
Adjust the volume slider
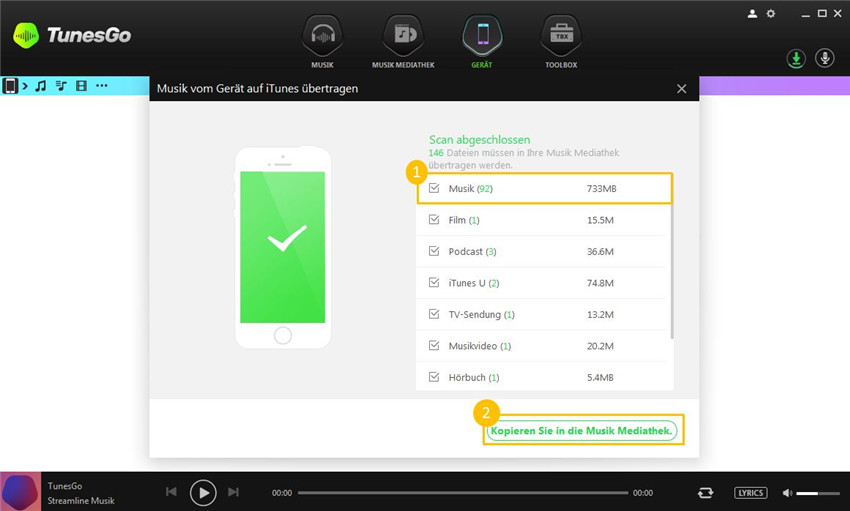coord(818,493)
